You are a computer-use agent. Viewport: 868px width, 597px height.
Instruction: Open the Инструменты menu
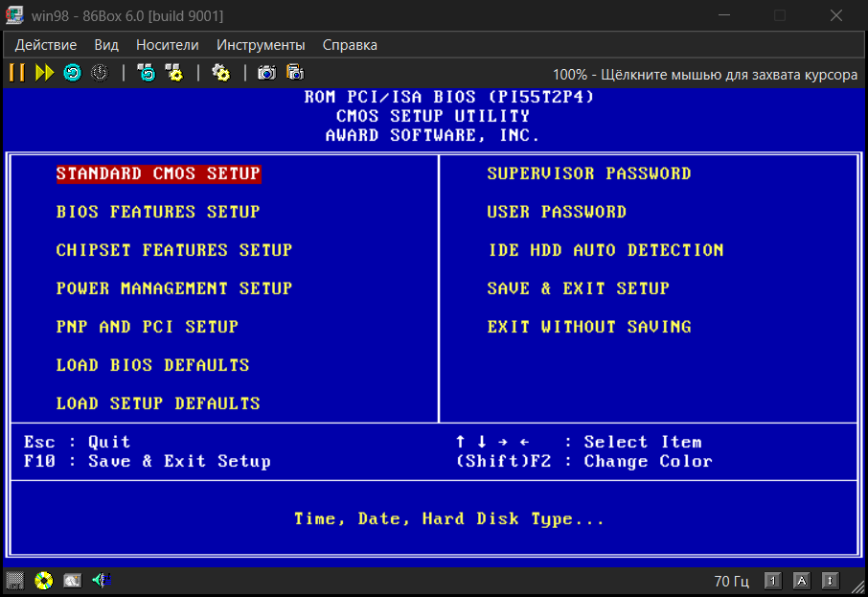click(x=261, y=45)
